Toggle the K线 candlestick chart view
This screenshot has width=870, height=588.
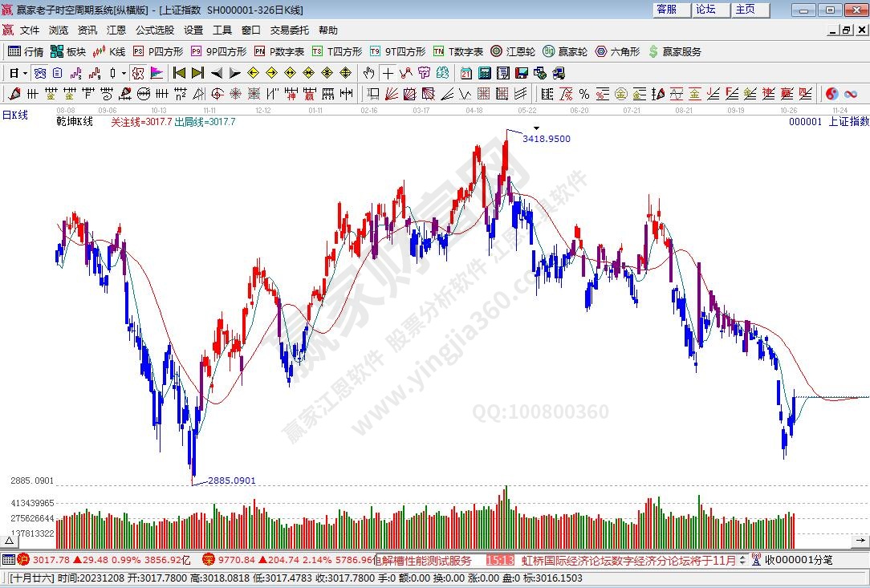click(x=109, y=51)
